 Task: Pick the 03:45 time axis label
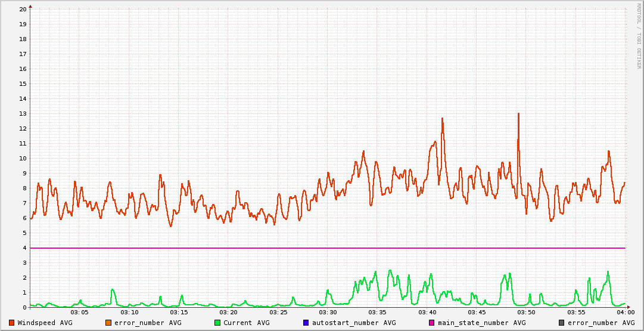(x=477, y=313)
